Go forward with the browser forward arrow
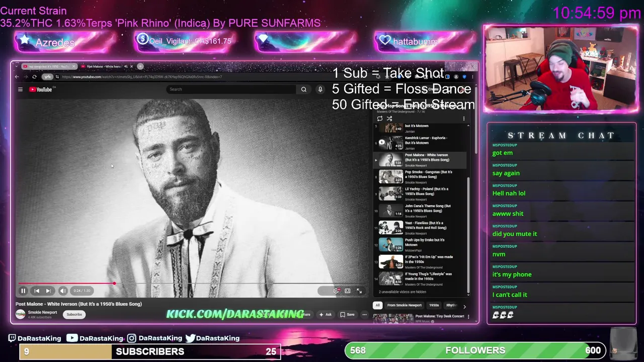This screenshot has height=362, width=644. pos(25,77)
